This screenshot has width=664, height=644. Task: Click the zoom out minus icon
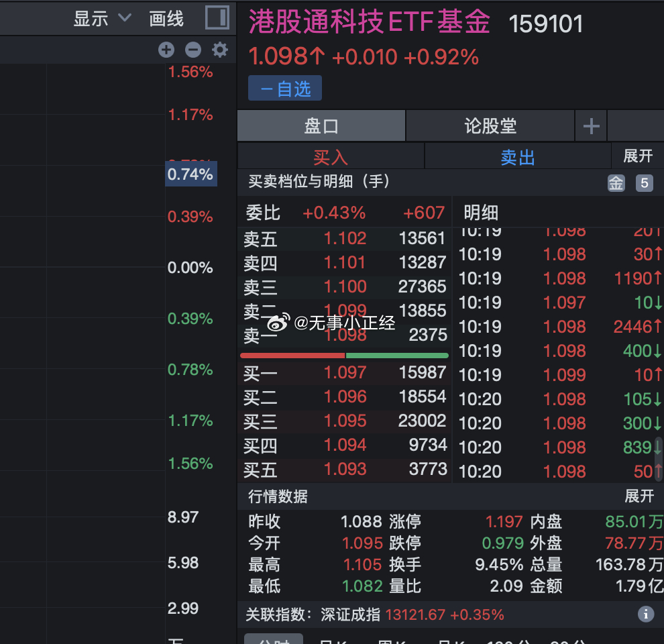193,50
